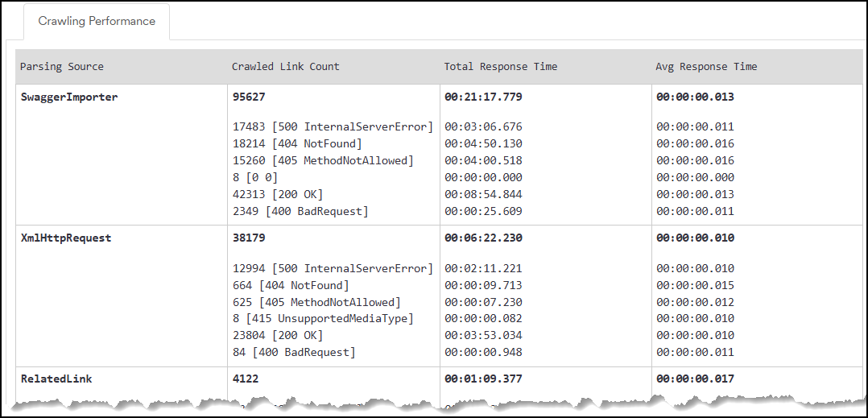This screenshot has height=418, width=868.
Task: Select the Avg Response Time column header
Action: tap(706, 67)
